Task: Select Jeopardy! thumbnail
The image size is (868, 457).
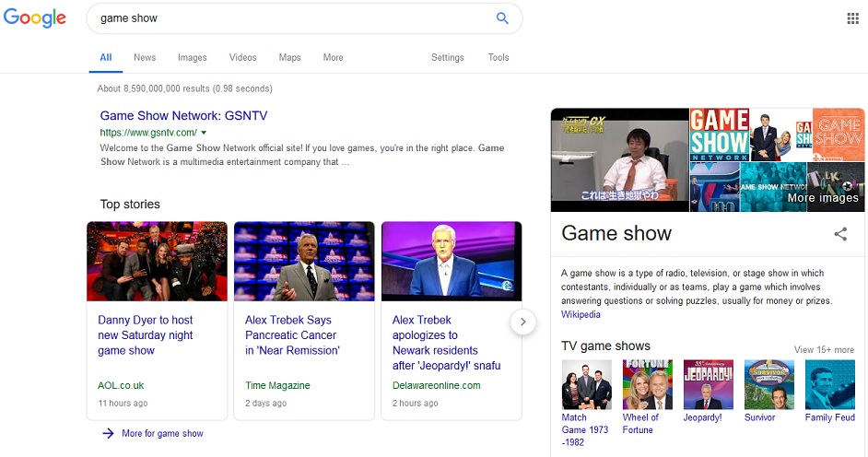Action: pyautogui.click(x=709, y=384)
